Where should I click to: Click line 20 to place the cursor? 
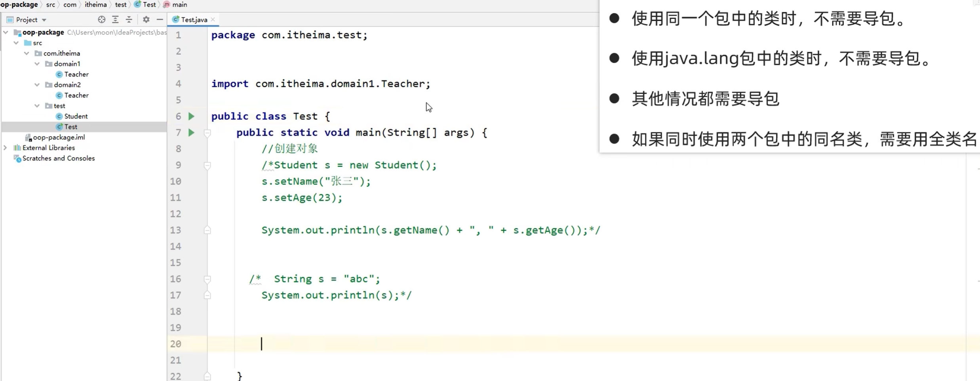(277, 344)
